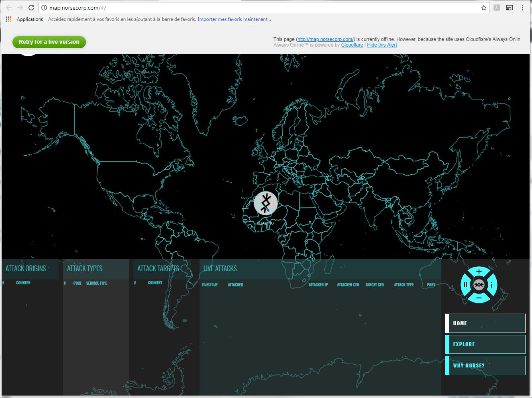
Task: Click the Retry for a live version button
Action: [x=49, y=42]
